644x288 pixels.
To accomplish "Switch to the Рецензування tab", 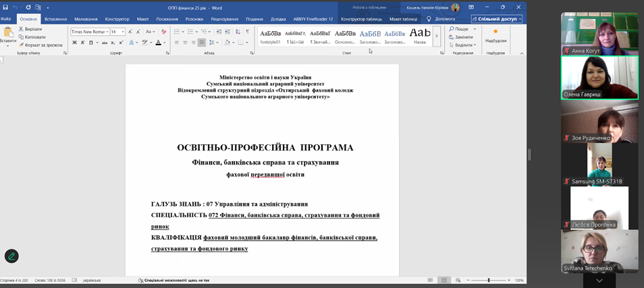I will tap(224, 20).
